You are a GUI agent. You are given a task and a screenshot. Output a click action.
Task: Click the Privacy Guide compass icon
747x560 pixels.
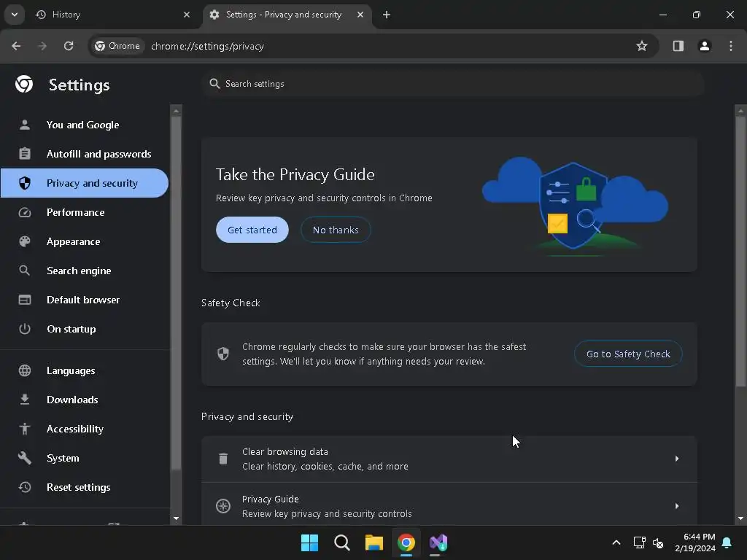click(x=223, y=506)
